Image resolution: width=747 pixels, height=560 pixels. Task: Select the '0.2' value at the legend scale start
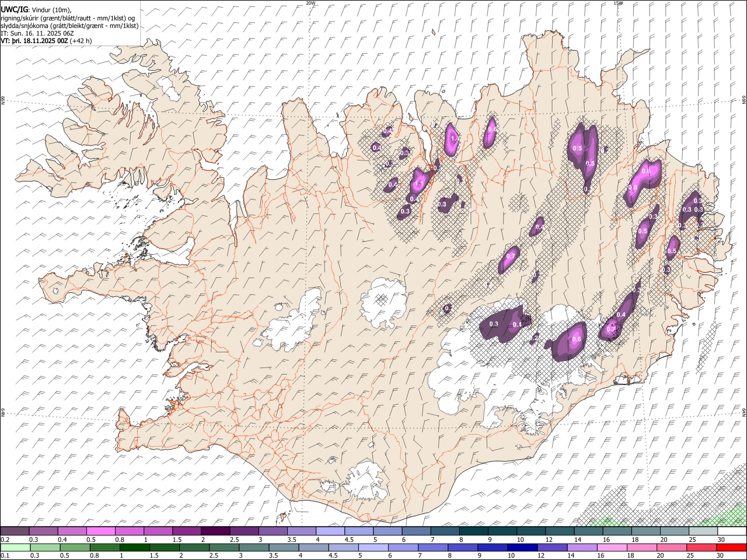[4, 539]
